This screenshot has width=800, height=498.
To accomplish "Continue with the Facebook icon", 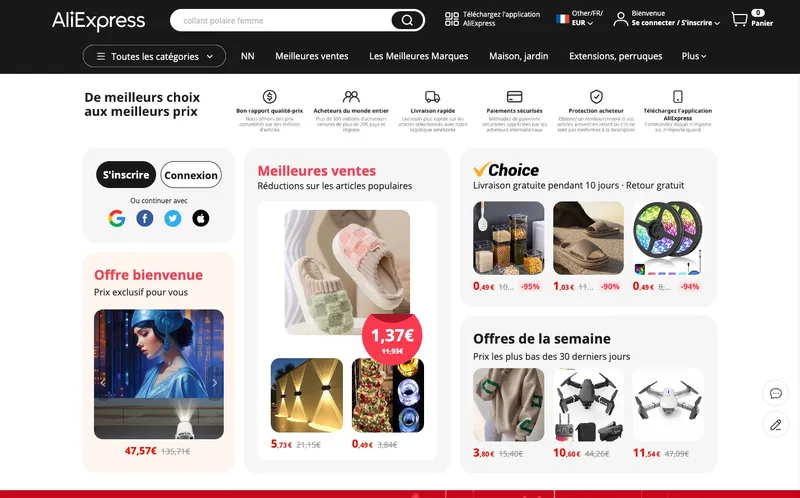I will 145,218.
